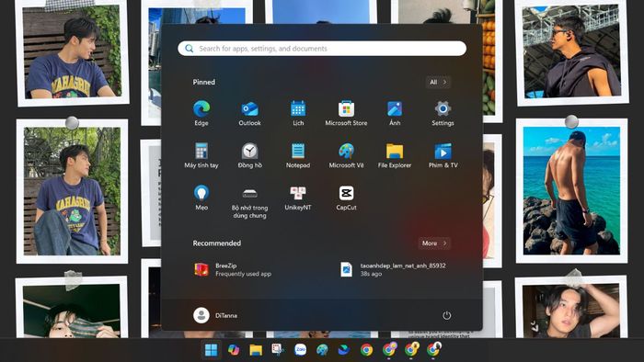
Task: Open the recommended BreeZip app
Action: (233, 270)
